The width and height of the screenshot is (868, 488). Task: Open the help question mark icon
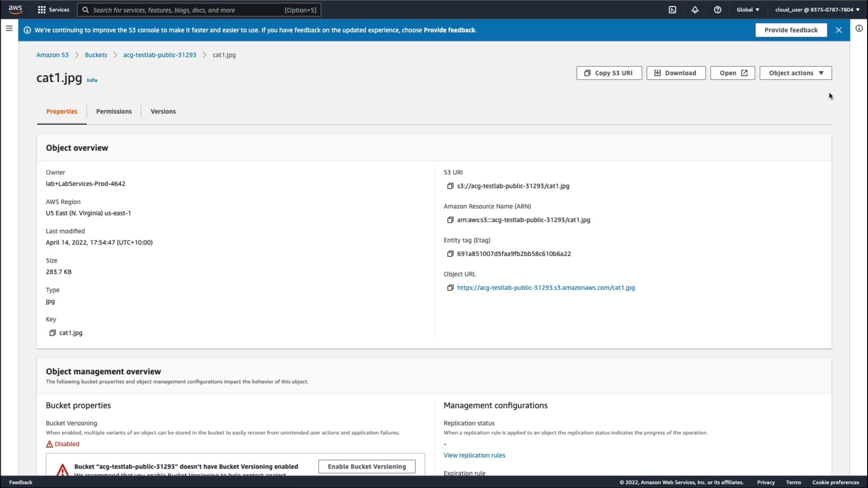(717, 9)
